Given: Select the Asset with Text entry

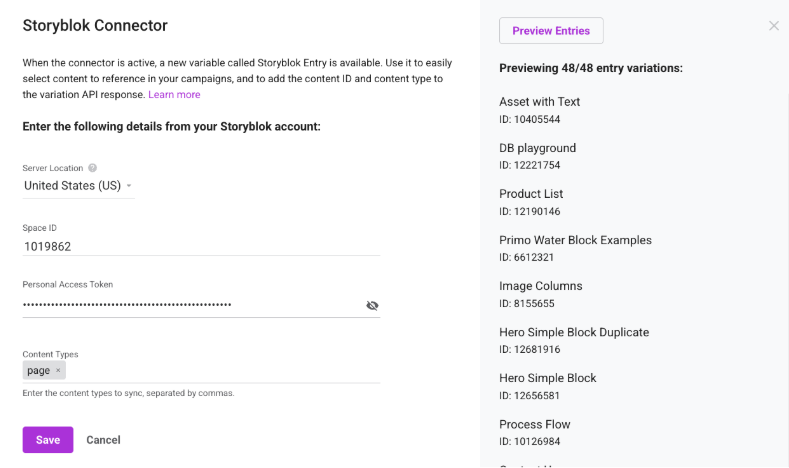Looking at the screenshot, I should (539, 110).
